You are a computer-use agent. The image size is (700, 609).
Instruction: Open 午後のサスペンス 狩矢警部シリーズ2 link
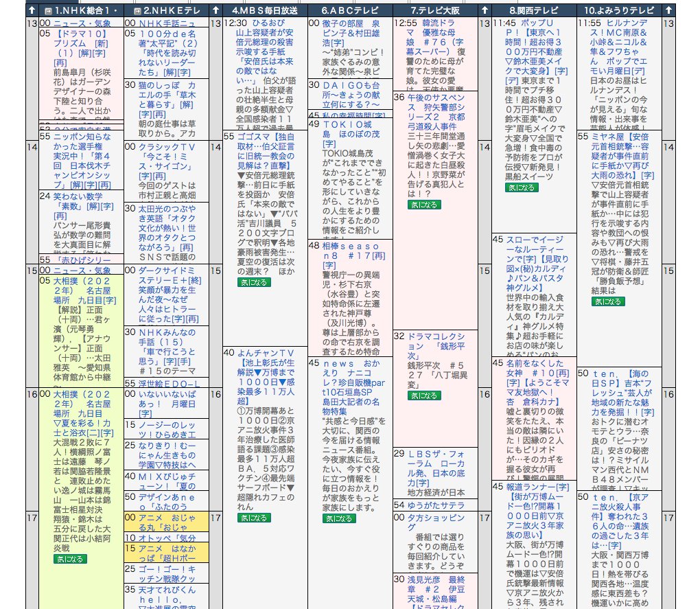[x=436, y=112]
